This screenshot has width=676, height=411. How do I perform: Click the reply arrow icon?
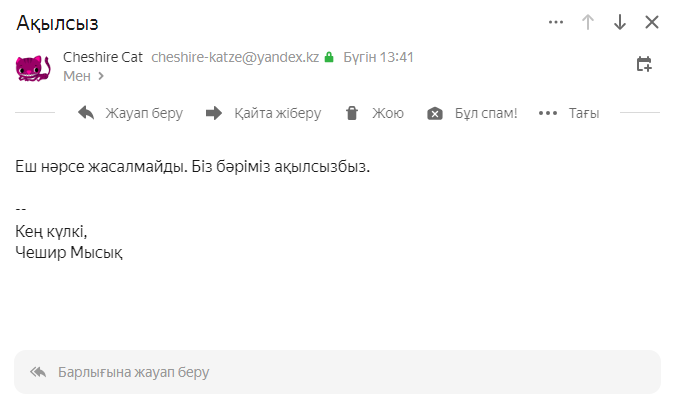(86, 113)
